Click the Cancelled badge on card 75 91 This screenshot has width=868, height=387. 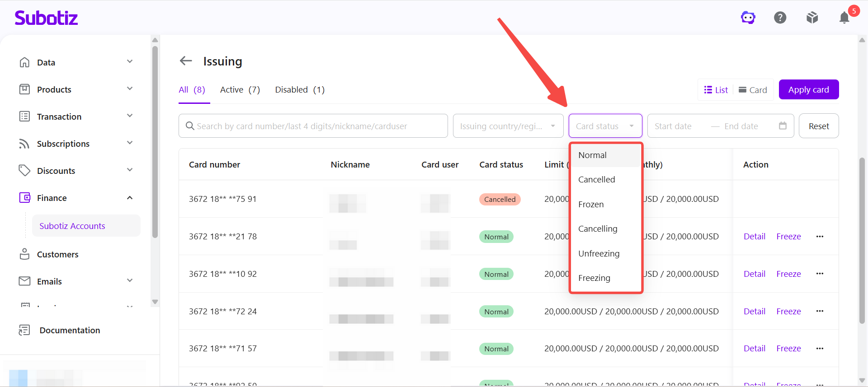[x=500, y=199]
